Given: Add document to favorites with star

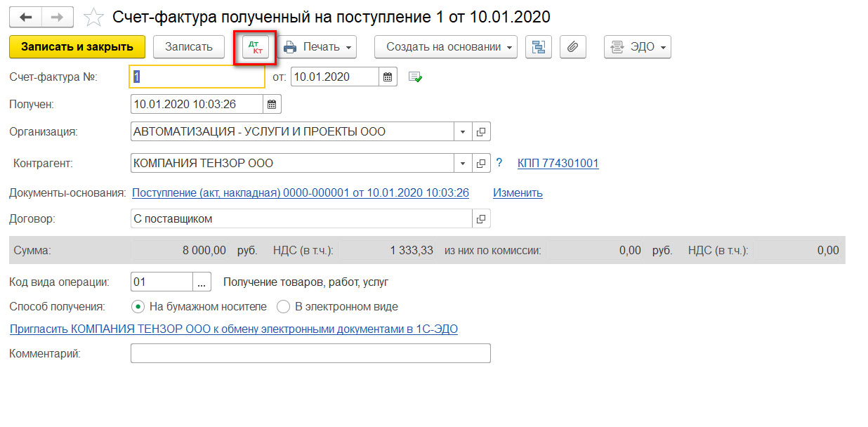Looking at the screenshot, I should pos(93,16).
